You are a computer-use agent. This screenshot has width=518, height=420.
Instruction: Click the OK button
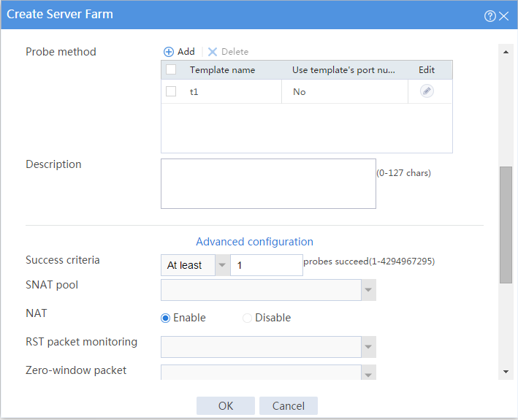pos(226,406)
